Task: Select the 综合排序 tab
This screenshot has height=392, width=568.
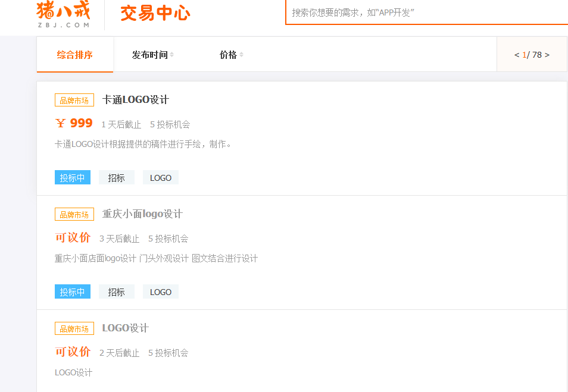Action: 74,55
